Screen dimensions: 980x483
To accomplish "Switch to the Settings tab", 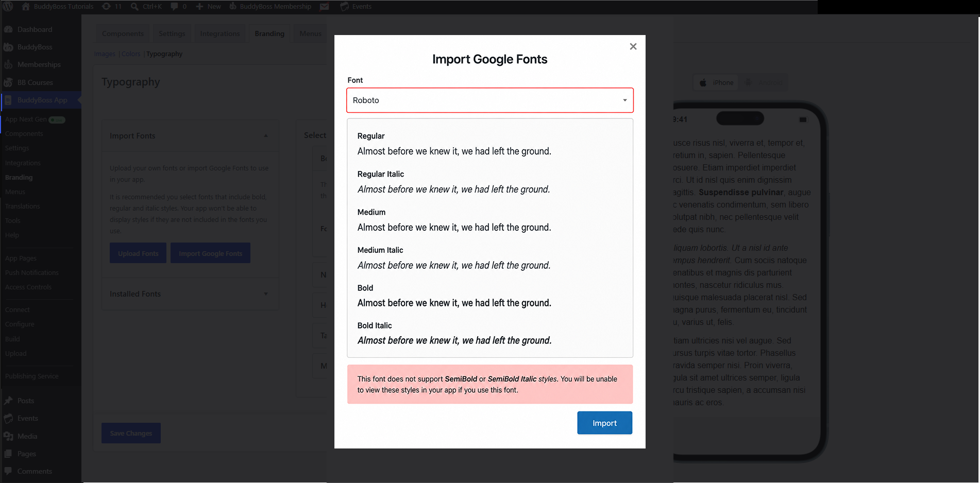I will coord(172,33).
